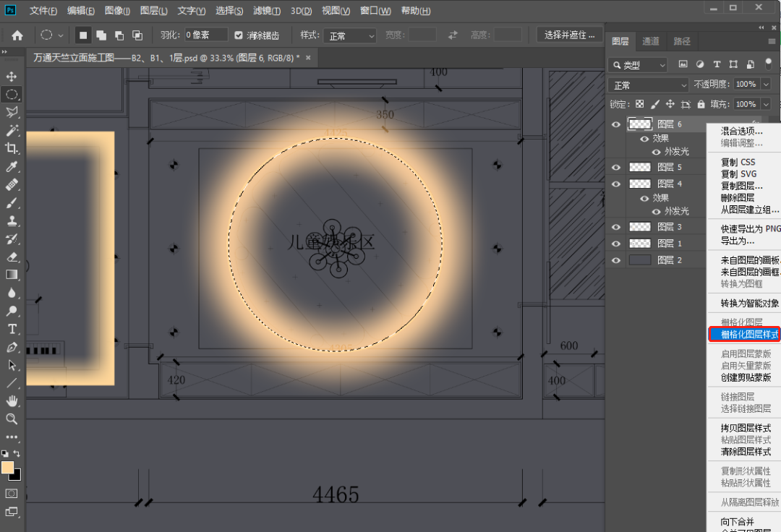
Task: Choose New Selection mode icon
Action: click(x=83, y=35)
